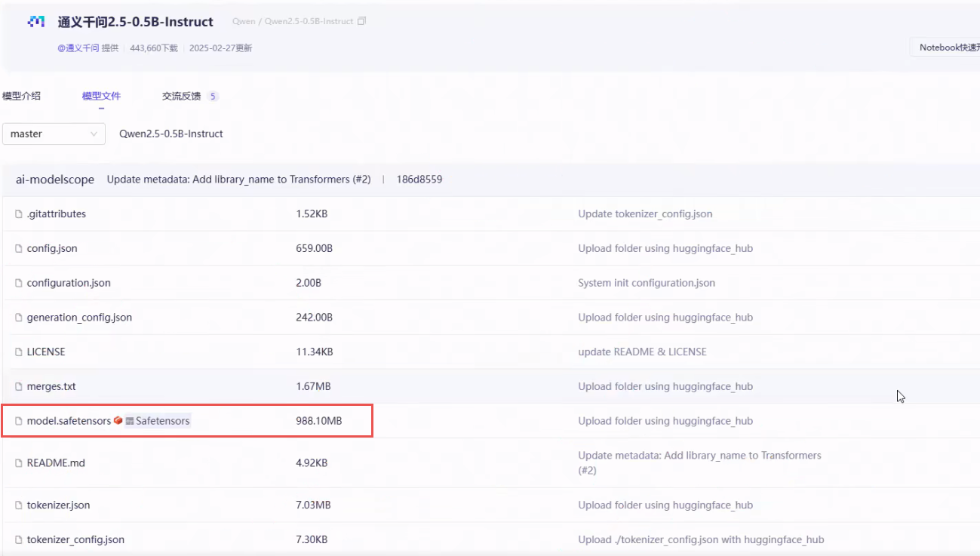Click the 7.03MB size of tokenizer.json
Image resolution: width=980 pixels, height=556 pixels.
313,505
